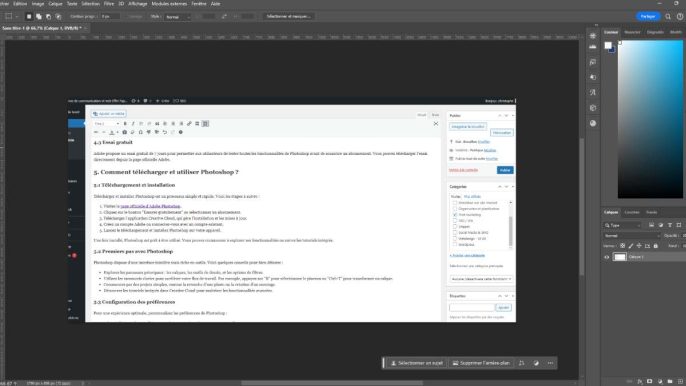Click the Contour progressif value field
686x386 pixels.
(109, 17)
